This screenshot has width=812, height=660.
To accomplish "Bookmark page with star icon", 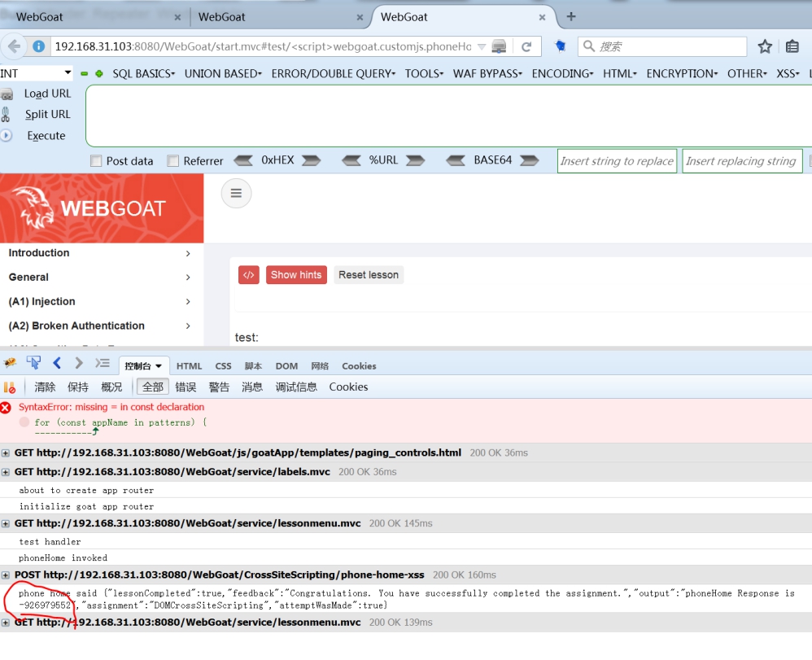I will click(x=764, y=47).
